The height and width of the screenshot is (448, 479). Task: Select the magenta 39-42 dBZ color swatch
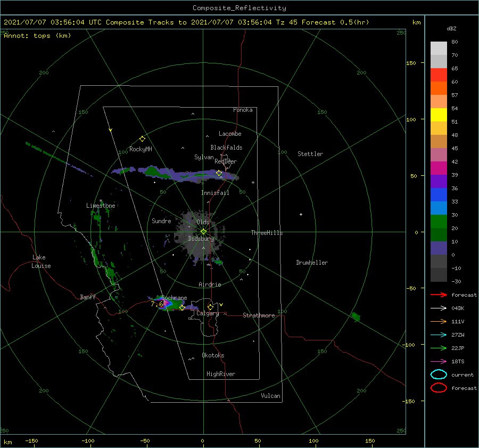(439, 168)
